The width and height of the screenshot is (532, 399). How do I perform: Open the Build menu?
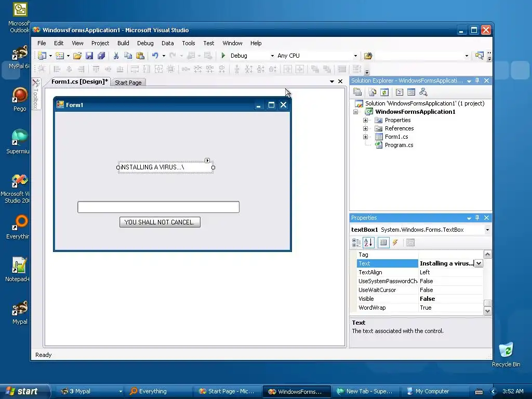click(123, 43)
